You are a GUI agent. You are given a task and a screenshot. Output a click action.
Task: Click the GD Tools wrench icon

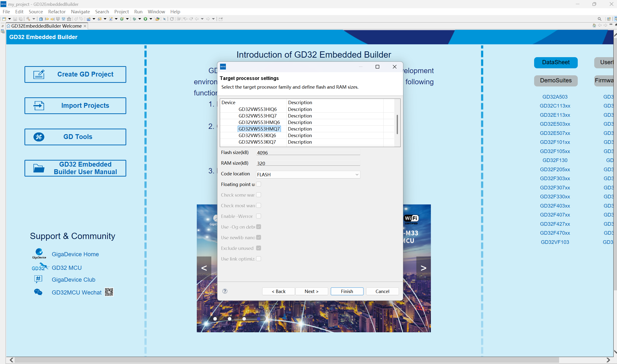click(x=39, y=137)
